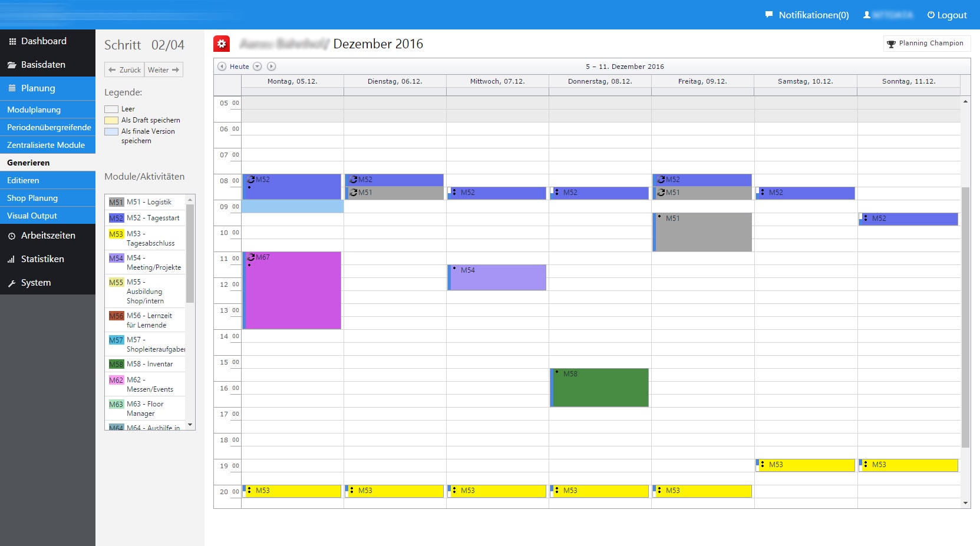Click the Arbeitszeiten clock icon
The width and height of the screenshot is (980, 546).
click(12, 236)
